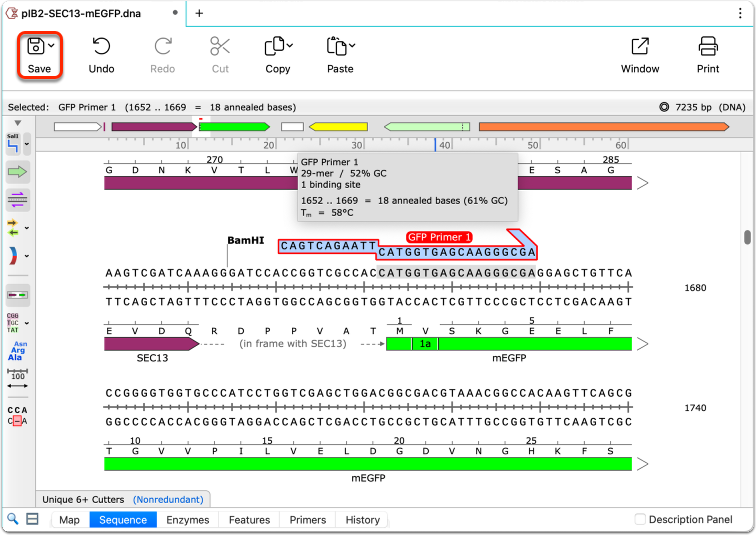The image size is (756, 535).
Task: Open a new tab with the plus button
Action: [x=199, y=13]
